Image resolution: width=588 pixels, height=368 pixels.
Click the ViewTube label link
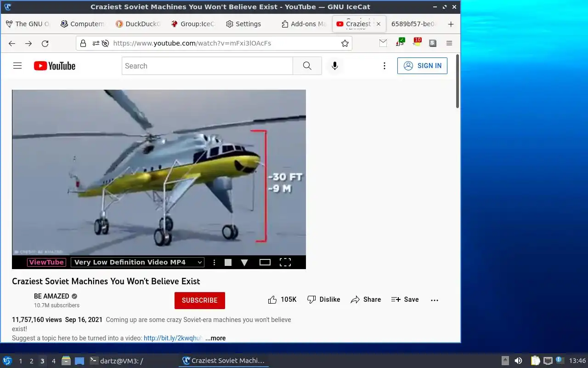(46, 262)
